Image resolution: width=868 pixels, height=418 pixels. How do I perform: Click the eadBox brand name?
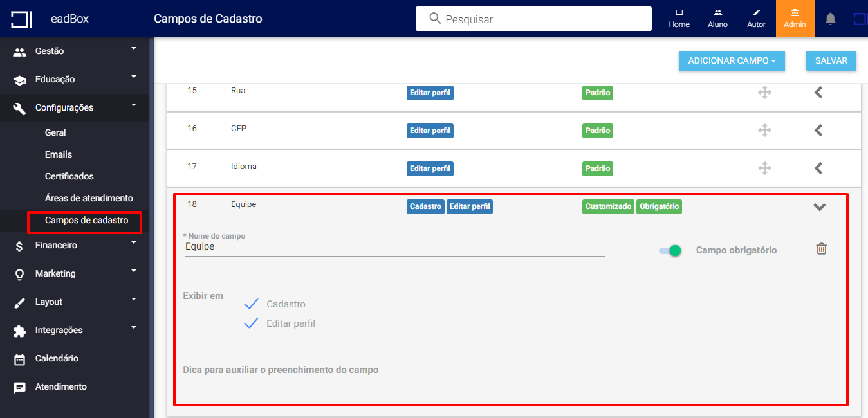[x=70, y=19]
